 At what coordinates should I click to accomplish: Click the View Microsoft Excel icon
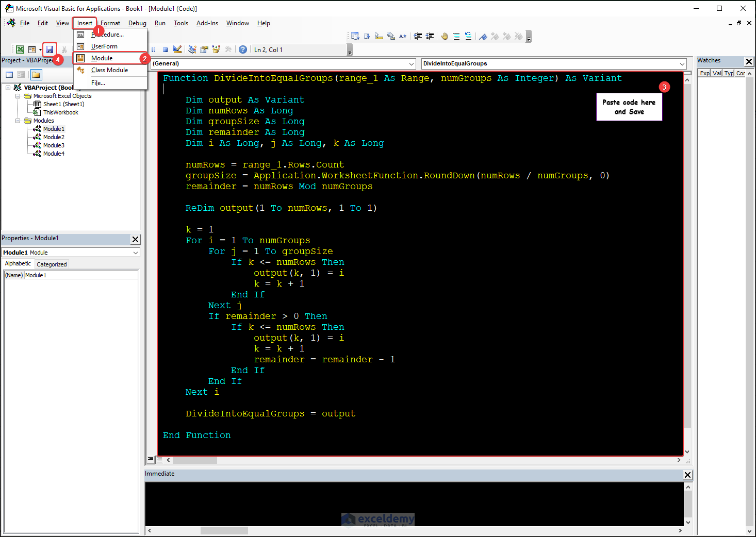click(20, 49)
